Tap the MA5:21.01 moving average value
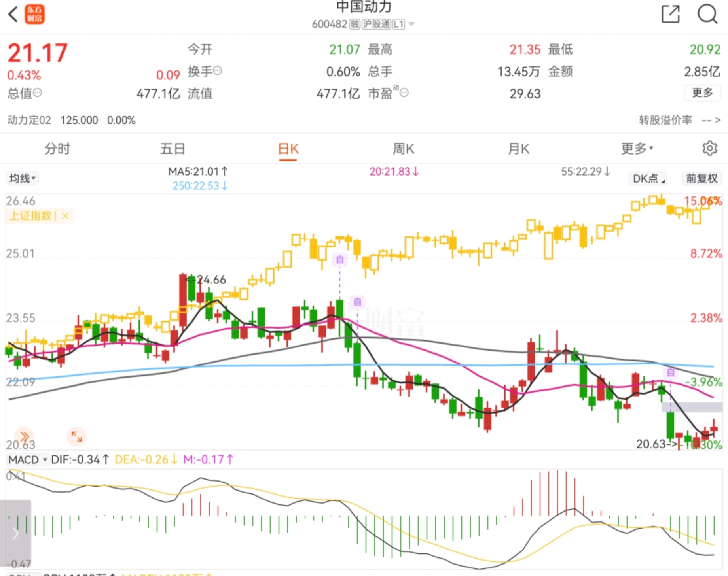Viewport: 728px width, 576px height. (x=198, y=172)
